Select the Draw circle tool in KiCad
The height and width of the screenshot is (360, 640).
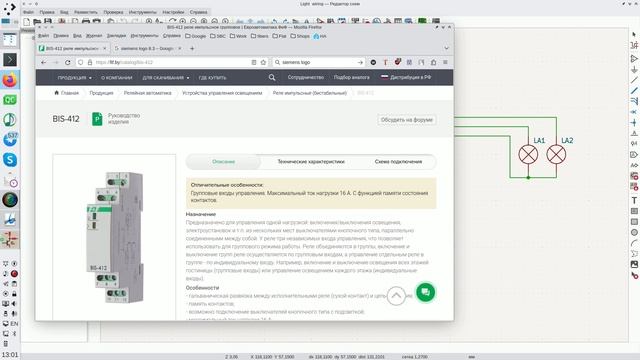coord(634,232)
